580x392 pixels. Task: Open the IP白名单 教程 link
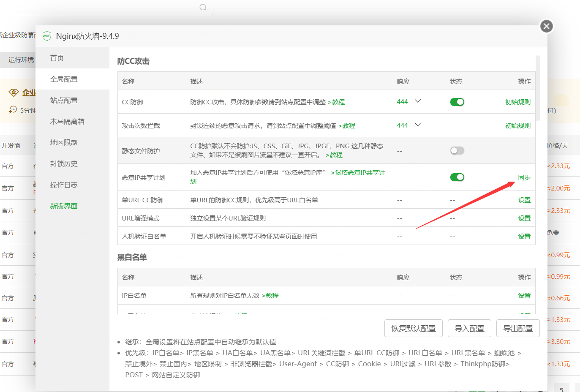270,295
